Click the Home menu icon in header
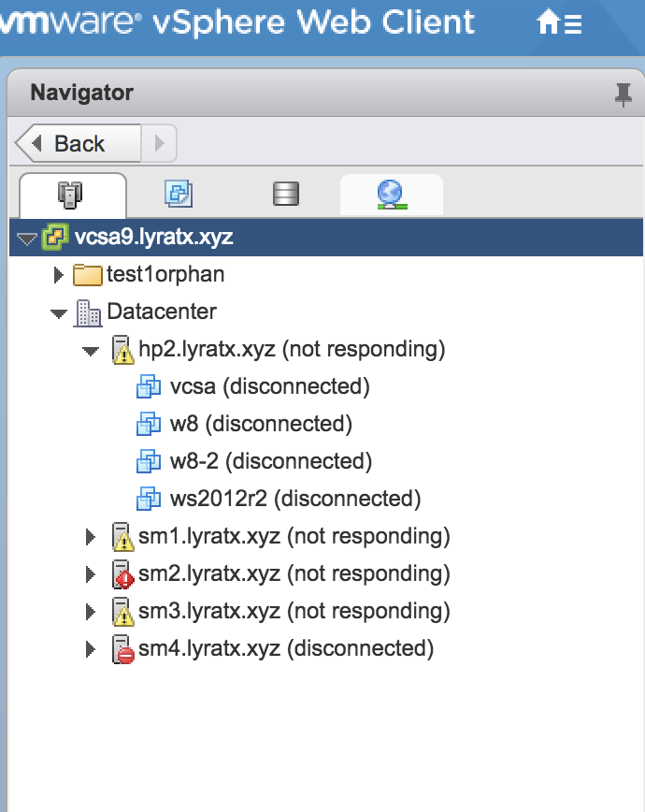 pyautogui.click(x=559, y=23)
